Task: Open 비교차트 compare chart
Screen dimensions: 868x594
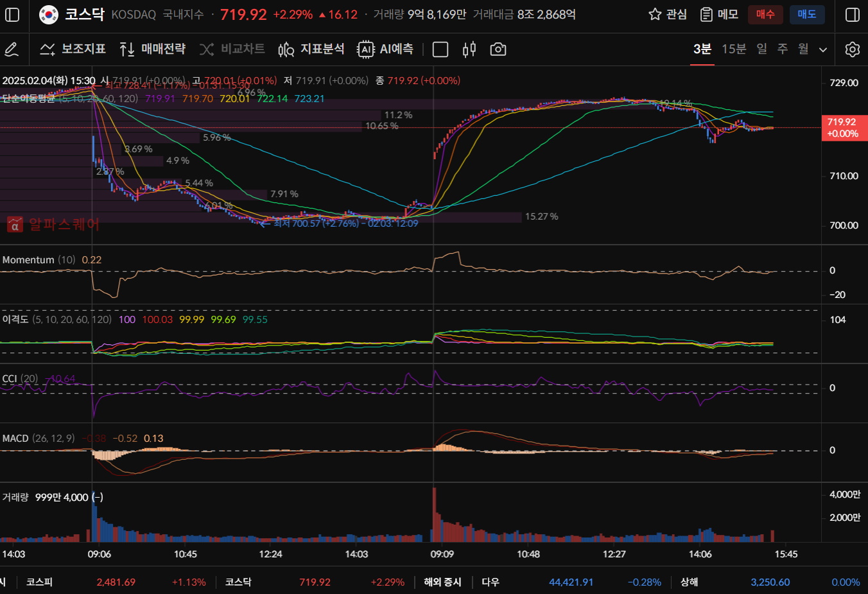Action: point(232,49)
